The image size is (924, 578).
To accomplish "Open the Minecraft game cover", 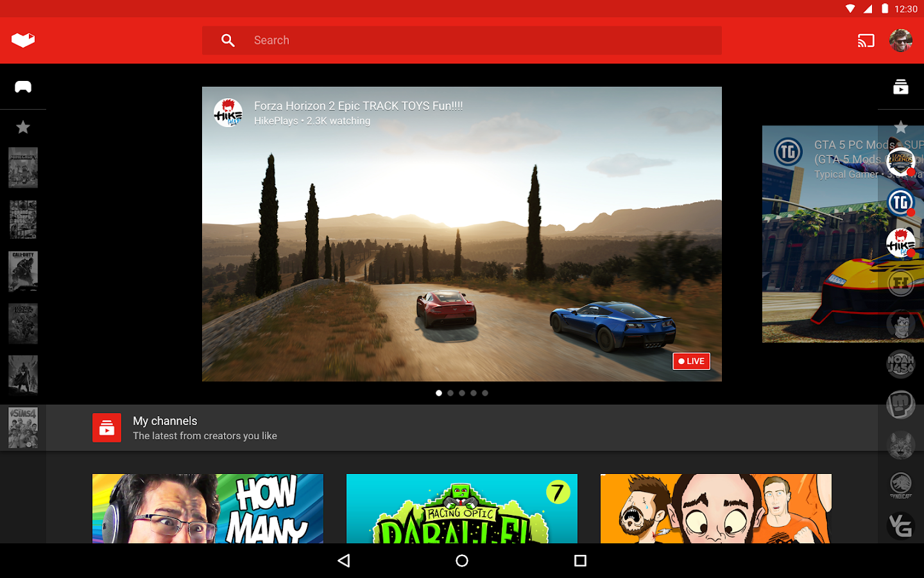I will coord(23,168).
